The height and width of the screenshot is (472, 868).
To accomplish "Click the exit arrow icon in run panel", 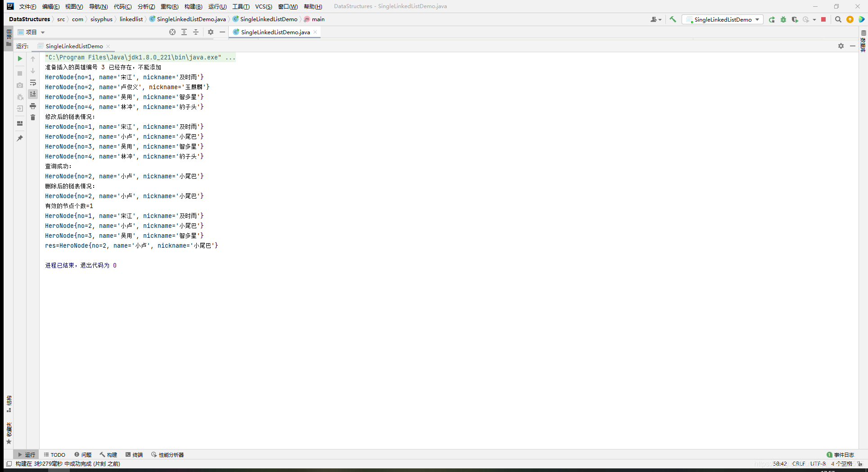I will 20,109.
